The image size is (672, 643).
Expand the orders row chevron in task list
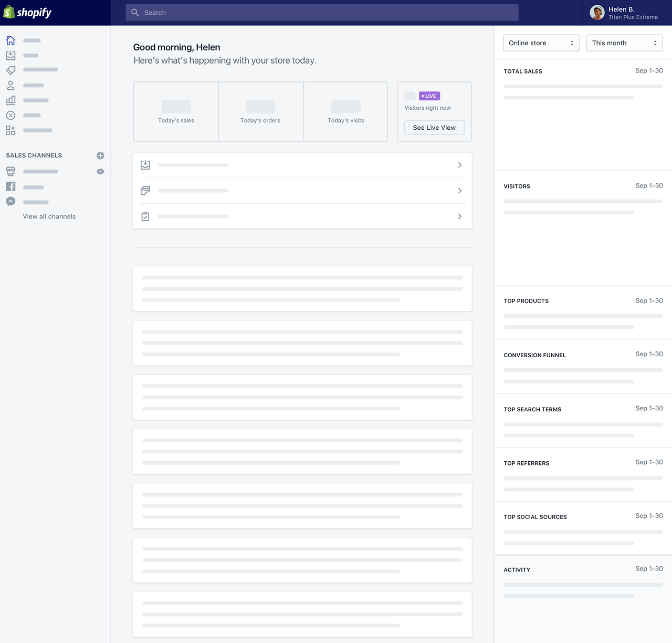[x=460, y=165]
